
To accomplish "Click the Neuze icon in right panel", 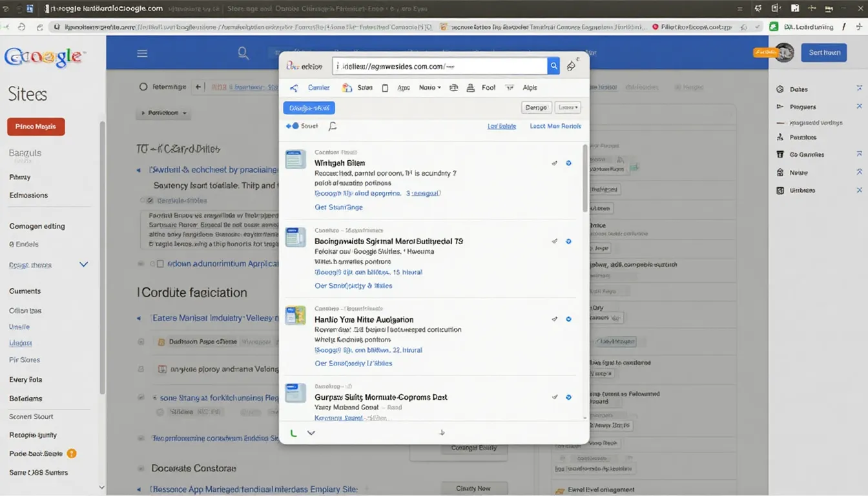I will click(780, 173).
